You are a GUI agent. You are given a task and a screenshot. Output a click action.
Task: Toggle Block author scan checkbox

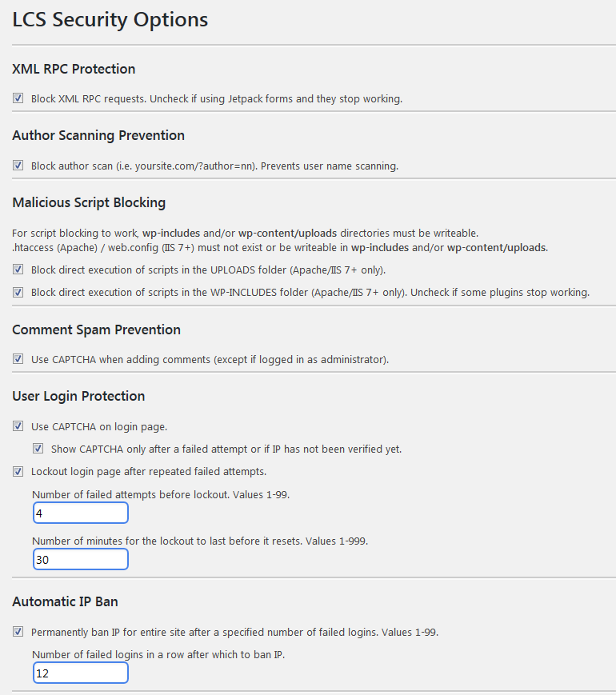coord(18,166)
